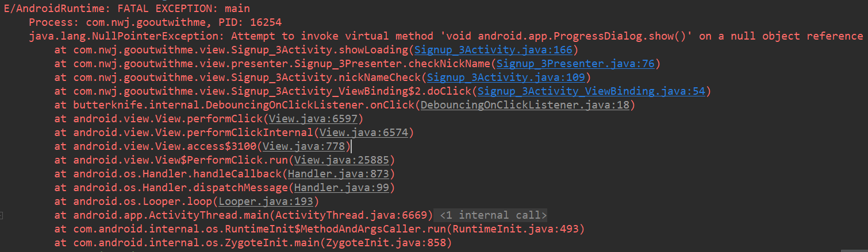Open the Signup_3Activity.java:109 link
Screen dimensions: 868x252
[506, 77]
